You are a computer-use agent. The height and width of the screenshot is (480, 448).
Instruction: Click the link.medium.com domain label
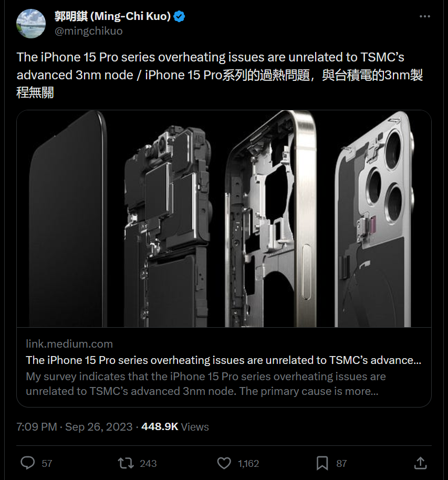(69, 344)
